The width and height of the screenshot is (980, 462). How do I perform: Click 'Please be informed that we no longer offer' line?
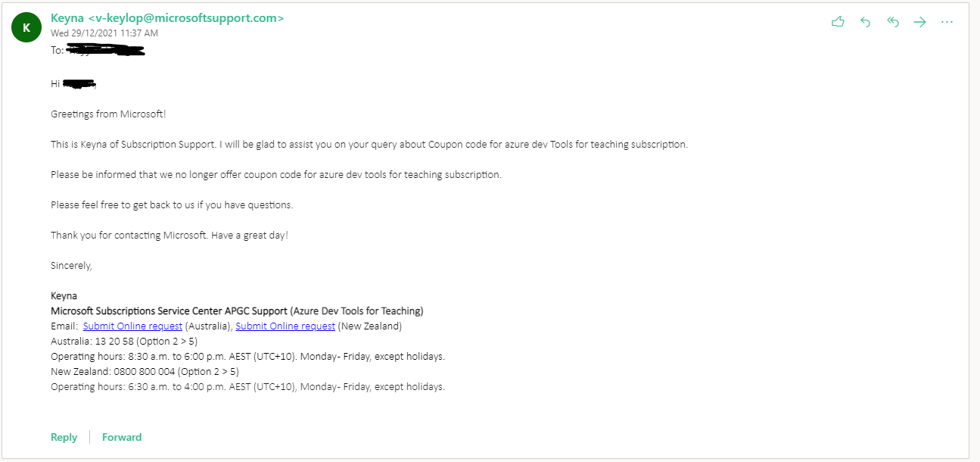[276, 175]
